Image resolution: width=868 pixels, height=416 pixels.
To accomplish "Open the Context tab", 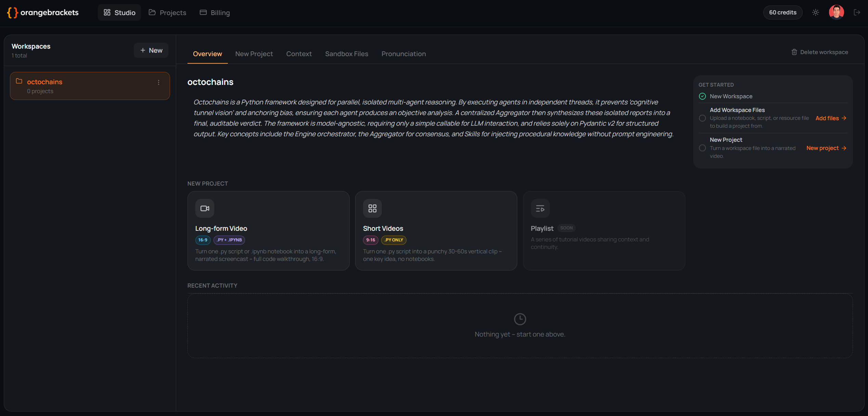I will [299, 54].
